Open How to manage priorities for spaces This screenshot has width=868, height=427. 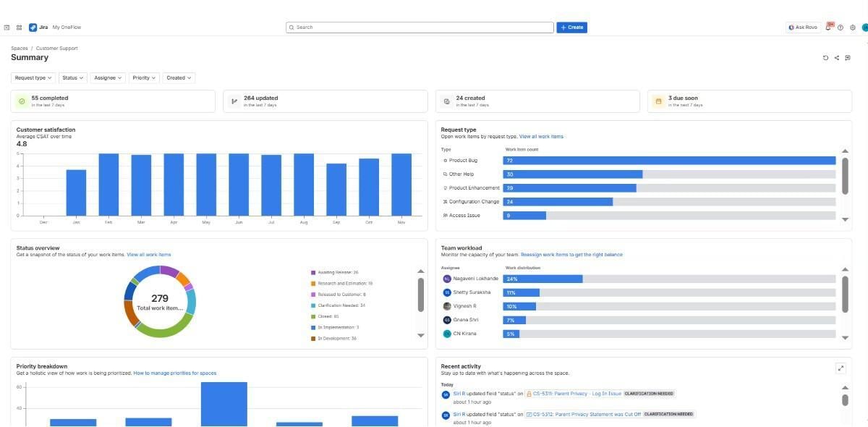[175, 373]
